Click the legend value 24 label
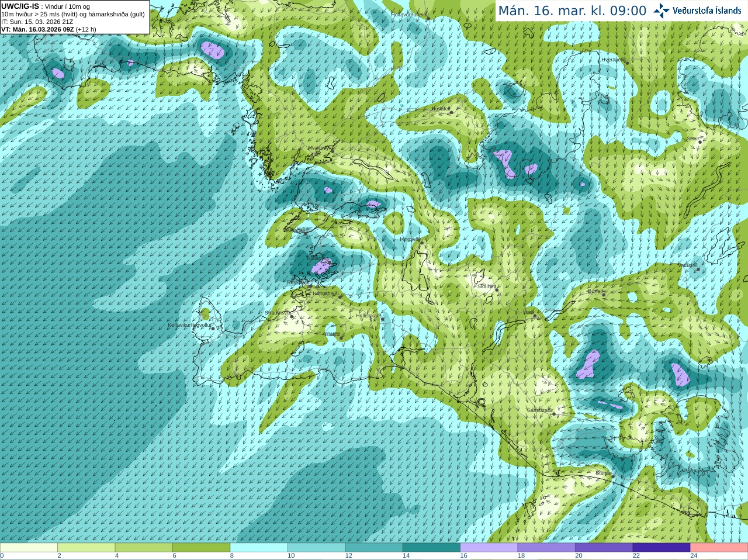The height and width of the screenshot is (560, 748). tap(694, 556)
